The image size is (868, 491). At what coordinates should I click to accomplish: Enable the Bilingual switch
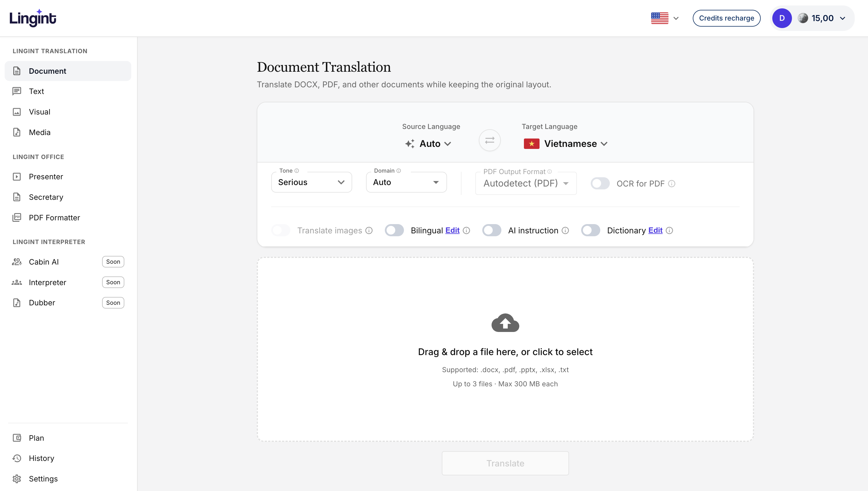coord(394,230)
